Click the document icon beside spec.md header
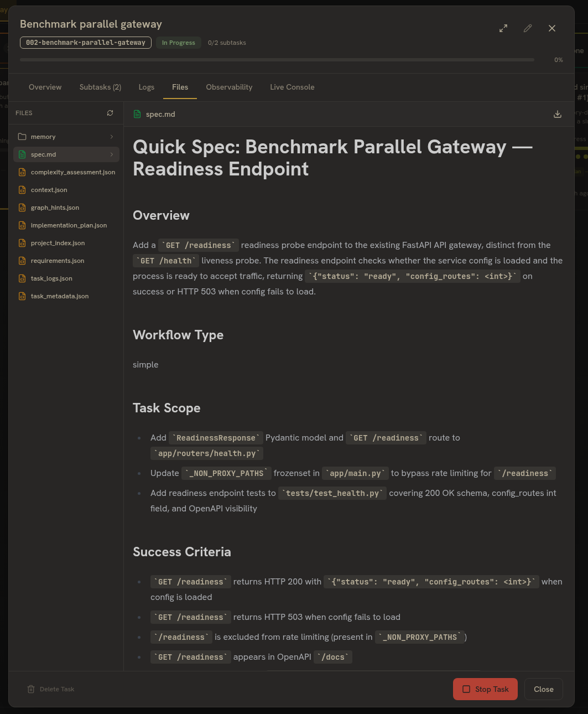Image resolution: width=588 pixels, height=714 pixels. (x=137, y=114)
